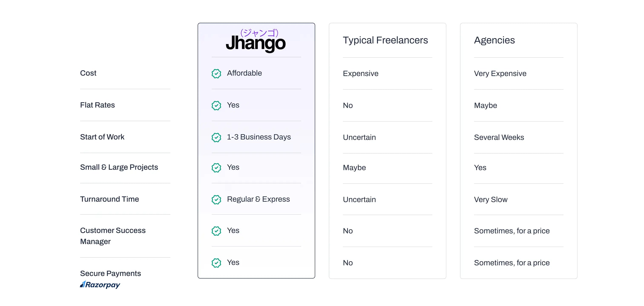Click the checkmark badge in Small & Large Projects row
The height and width of the screenshot is (306, 644).
[x=216, y=168]
